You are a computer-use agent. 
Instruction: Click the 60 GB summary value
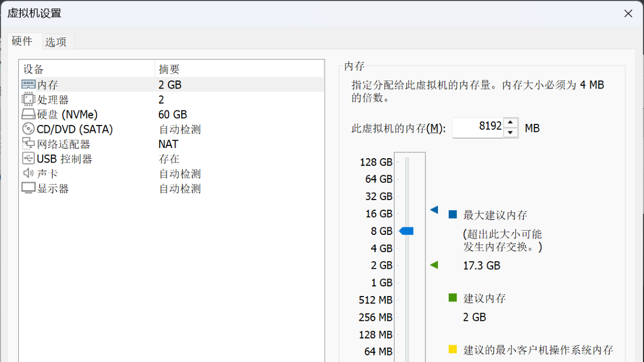(x=173, y=114)
